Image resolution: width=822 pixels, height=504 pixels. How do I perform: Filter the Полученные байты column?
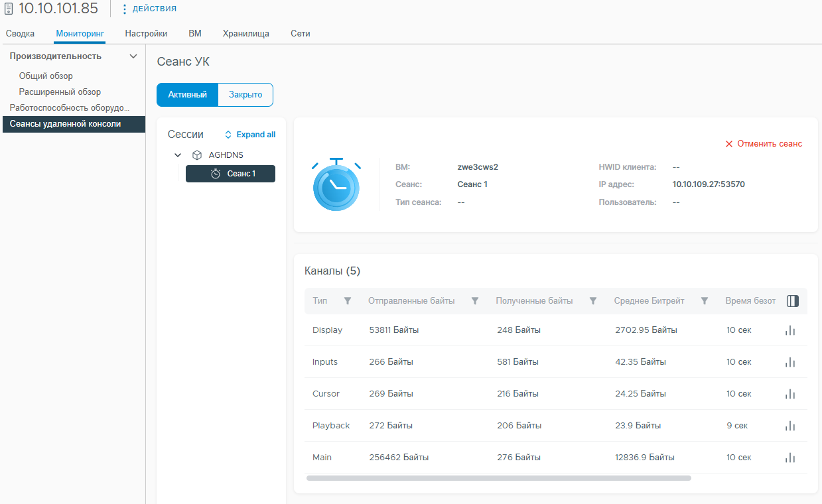click(x=593, y=301)
